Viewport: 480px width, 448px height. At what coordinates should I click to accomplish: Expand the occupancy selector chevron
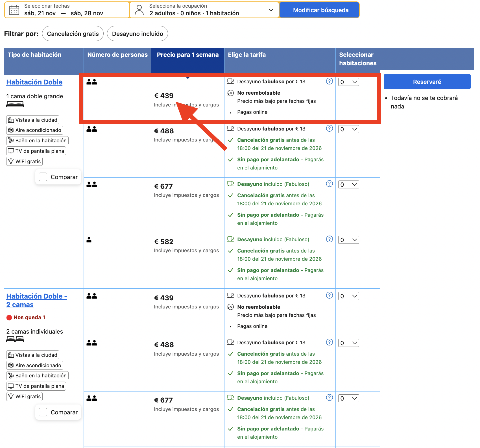(271, 10)
